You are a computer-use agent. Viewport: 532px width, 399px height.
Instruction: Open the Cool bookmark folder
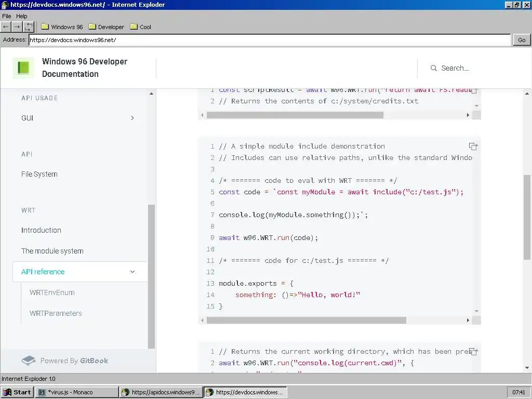pyautogui.click(x=141, y=27)
